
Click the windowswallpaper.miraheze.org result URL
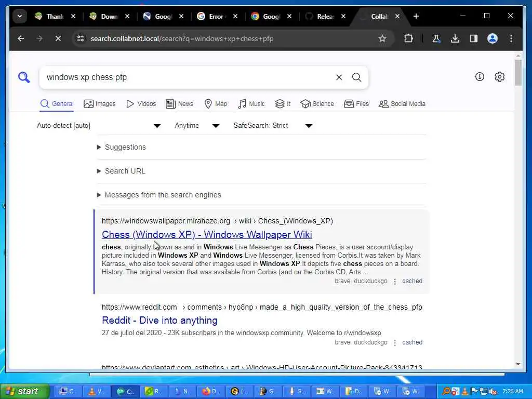[217, 221]
